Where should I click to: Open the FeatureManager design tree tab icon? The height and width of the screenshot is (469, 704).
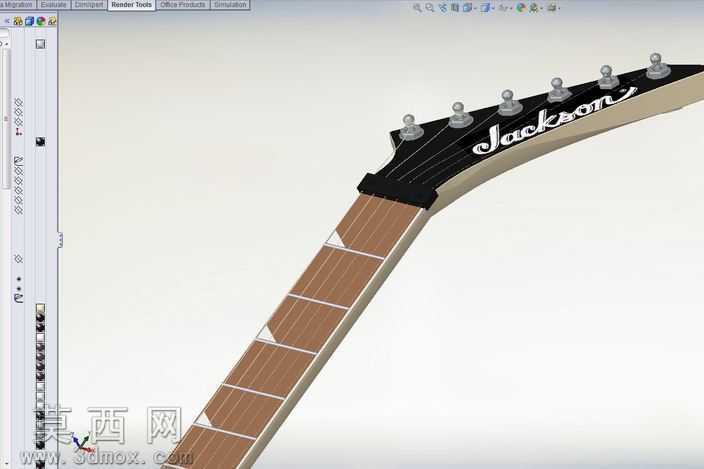(18, 21)
